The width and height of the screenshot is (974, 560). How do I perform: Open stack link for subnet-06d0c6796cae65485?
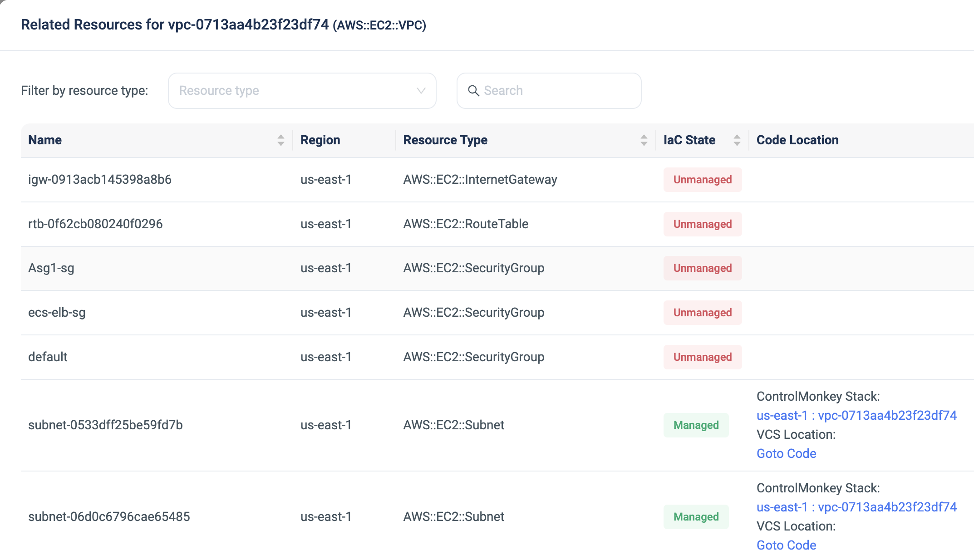click(x=856, y=507)
